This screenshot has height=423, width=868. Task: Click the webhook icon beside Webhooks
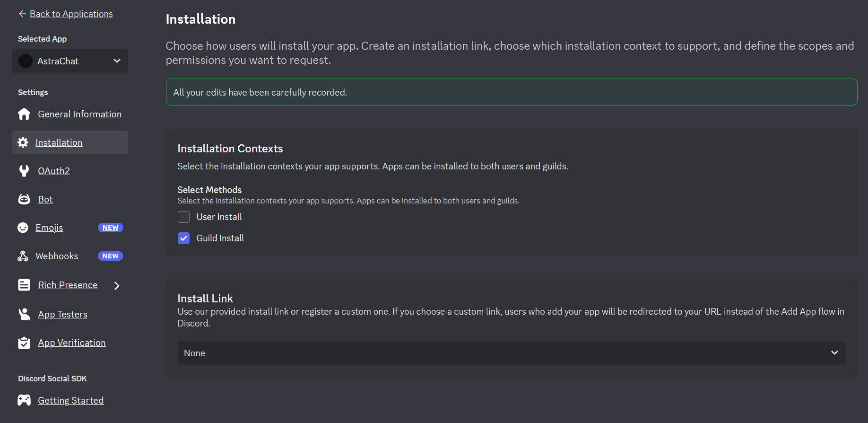pyautogui.click(x=23, y=256)
